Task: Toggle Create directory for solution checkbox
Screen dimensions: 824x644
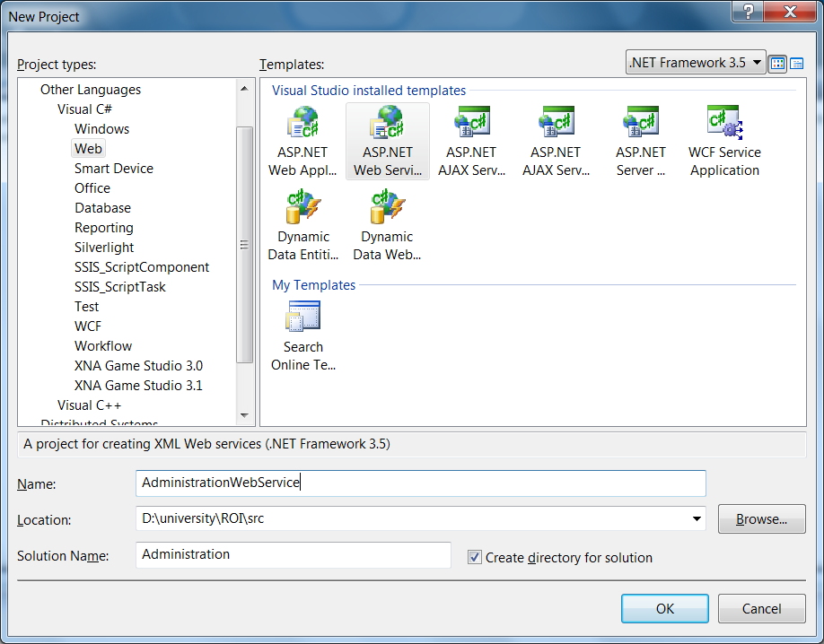Action: (474, 557)
